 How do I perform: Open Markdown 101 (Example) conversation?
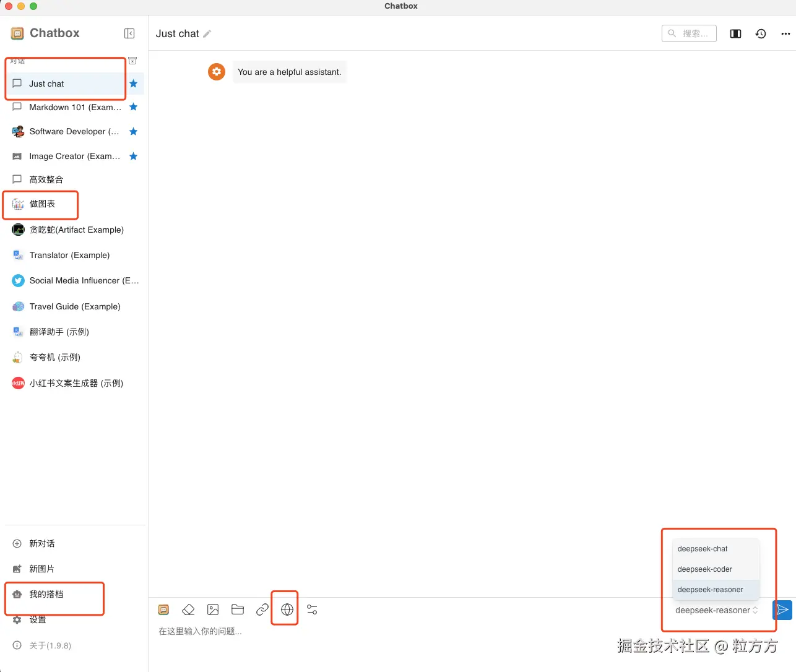tap(74, 107)
